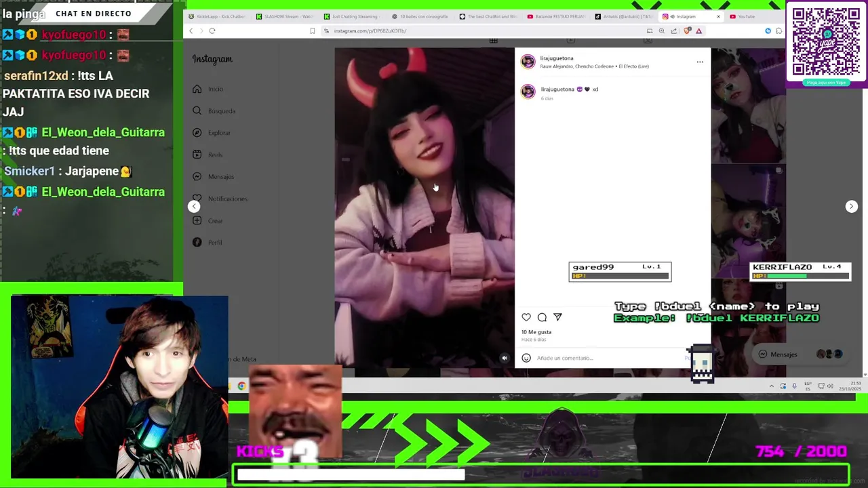The height and width of the screenshot is (488, 868).
Task: Bookmark the page with the bookmark icon
Action: click(x=312, y=30)
